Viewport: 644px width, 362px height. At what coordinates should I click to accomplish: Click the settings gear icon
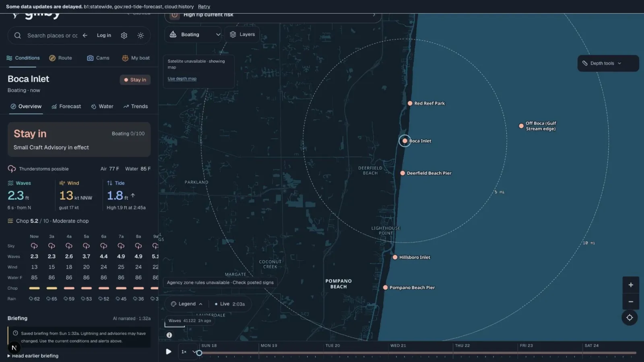(124, 35)
